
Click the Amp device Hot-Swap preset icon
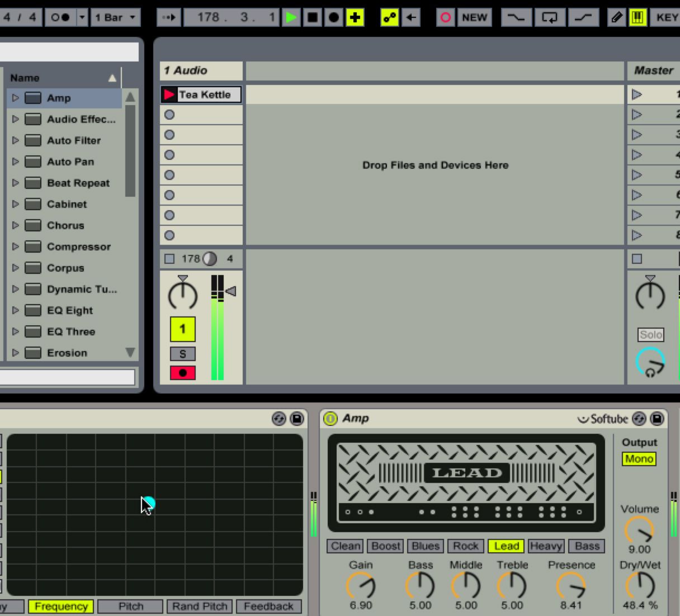[639, 419]
